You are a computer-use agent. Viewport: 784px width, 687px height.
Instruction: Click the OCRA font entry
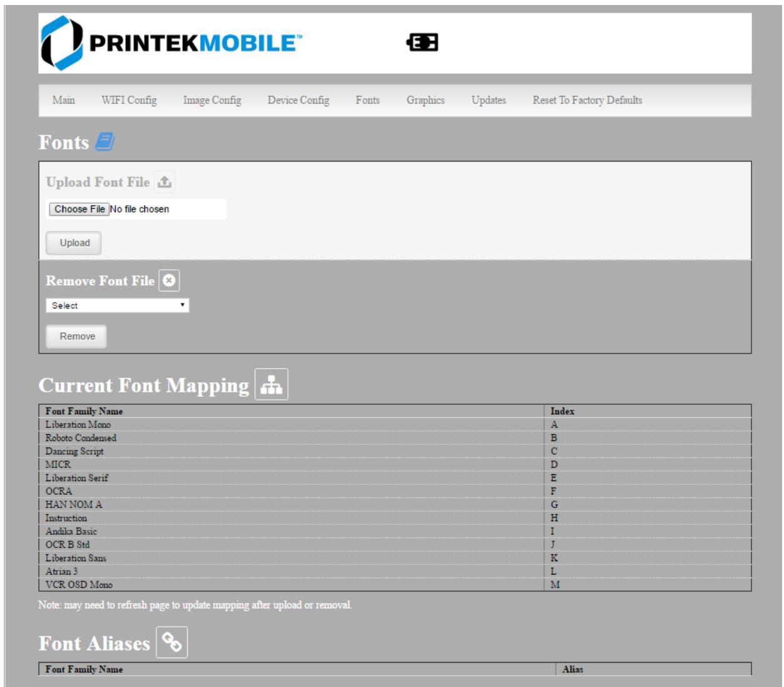click(x=59, y=491)
